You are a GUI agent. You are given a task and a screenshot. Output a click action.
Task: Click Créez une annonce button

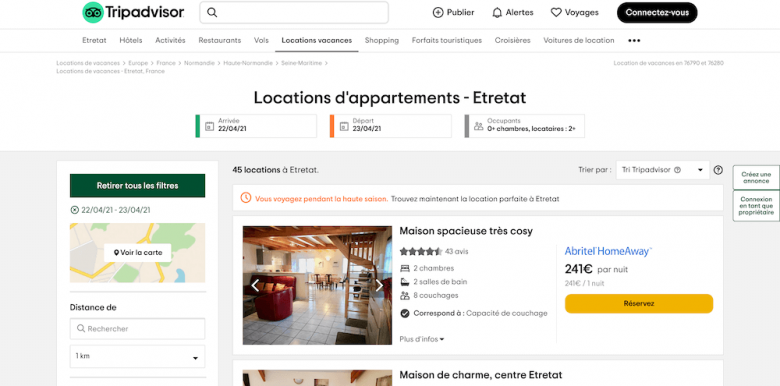(756, 178)
